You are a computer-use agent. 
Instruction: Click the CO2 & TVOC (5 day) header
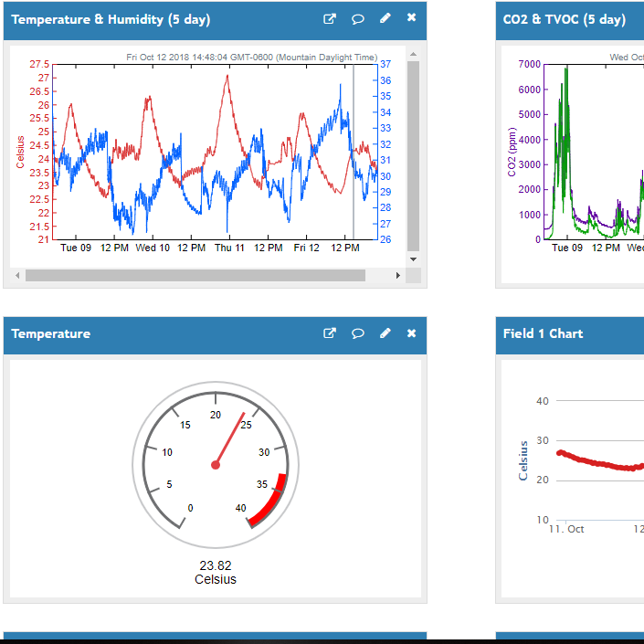point(565,19)
